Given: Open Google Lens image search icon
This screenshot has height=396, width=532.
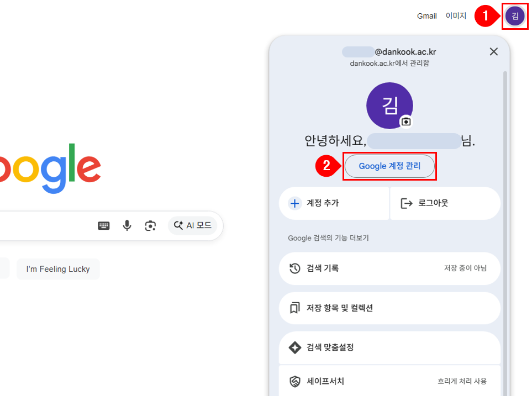Looking at the screenshot, I should point(150,225).
